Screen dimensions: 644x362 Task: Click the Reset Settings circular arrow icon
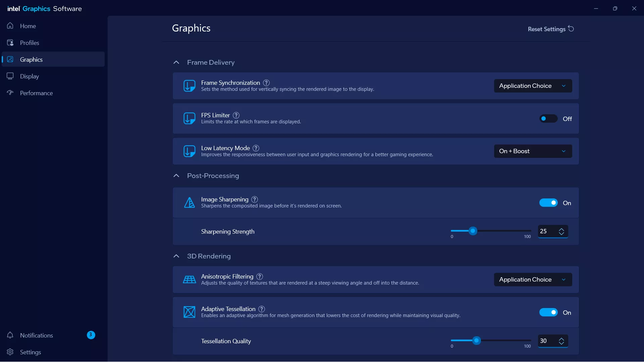point(571,29)
